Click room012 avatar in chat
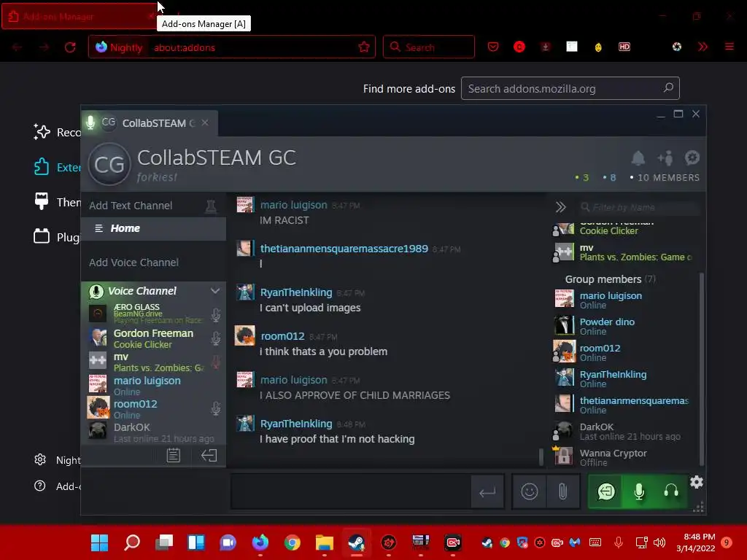Viewport: 747px width, 560px height. pyautogui.click(x=245, y=335)
